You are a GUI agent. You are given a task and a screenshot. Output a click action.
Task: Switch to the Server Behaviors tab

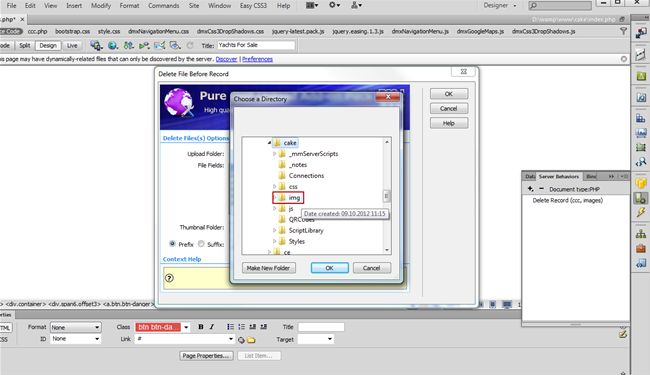(558, 177)
